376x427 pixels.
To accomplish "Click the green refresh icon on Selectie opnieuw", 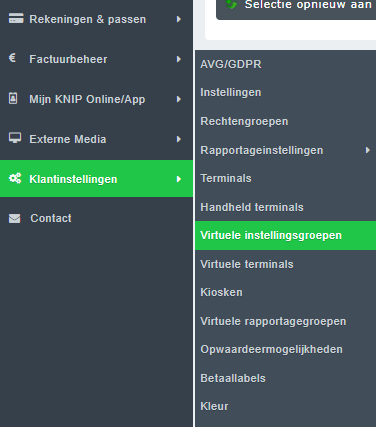I will tap(231, 4).
